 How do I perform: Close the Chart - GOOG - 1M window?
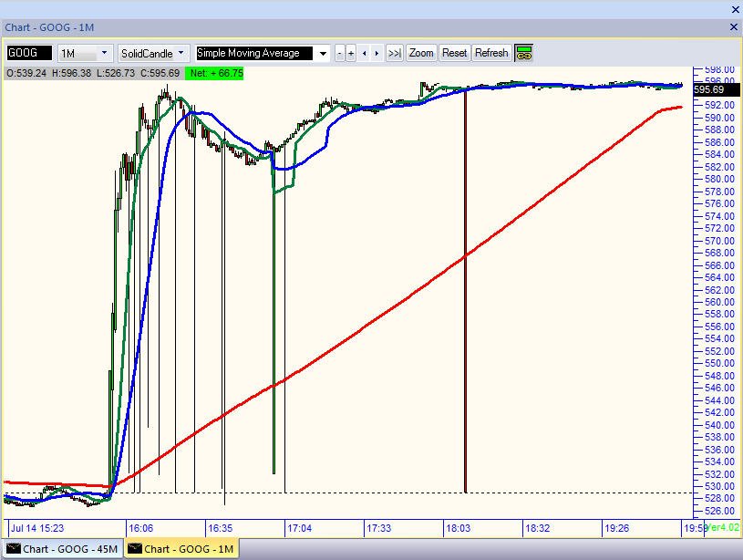coord(734,27)
